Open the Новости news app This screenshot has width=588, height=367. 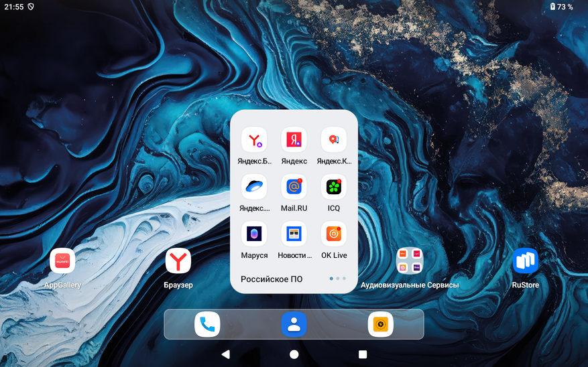[294, 234]
